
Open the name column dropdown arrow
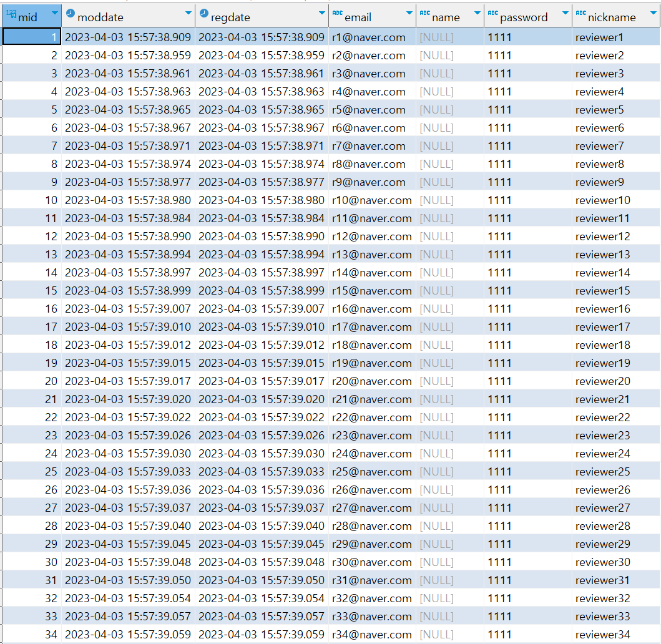coord(477,13)
